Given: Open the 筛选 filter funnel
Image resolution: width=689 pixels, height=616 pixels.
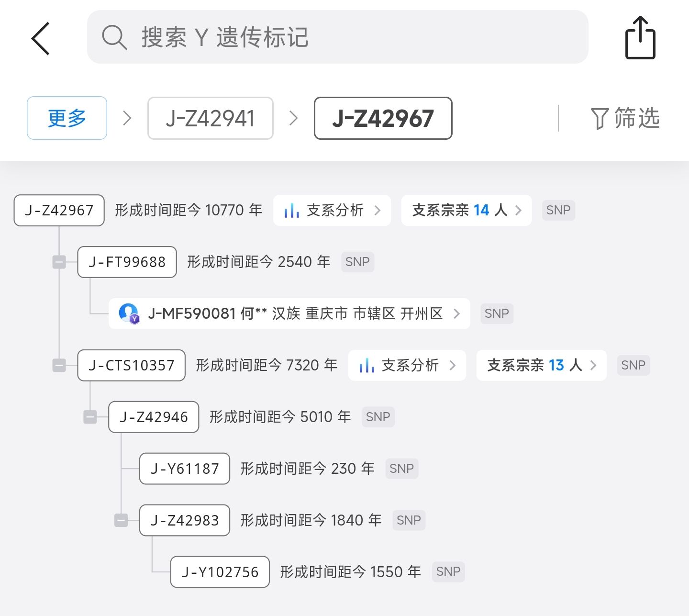Looking at the screenshot, I should click(x=625, y=118).
